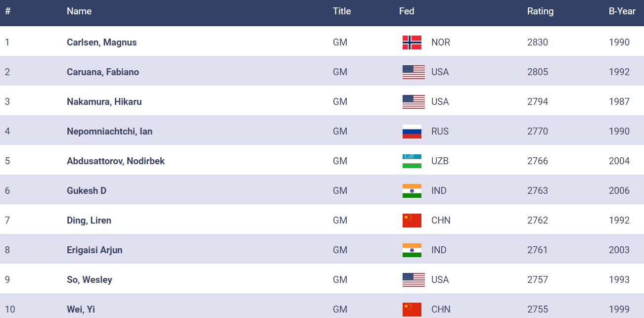Click the China flag in Ding Liren's row
Image resolution: width=644 pixels, height=318 pixels.
[x=412, y=221]
